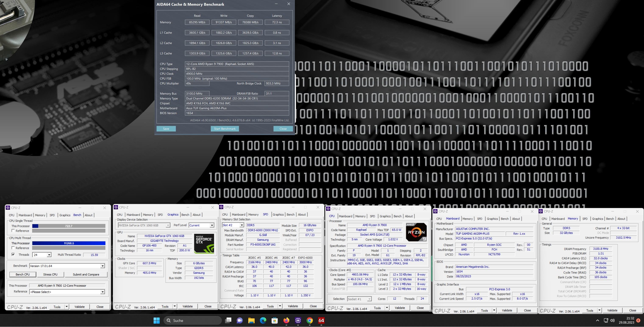
Task: Open the memory Slot #2 dropdown
Action: [241, 225]
